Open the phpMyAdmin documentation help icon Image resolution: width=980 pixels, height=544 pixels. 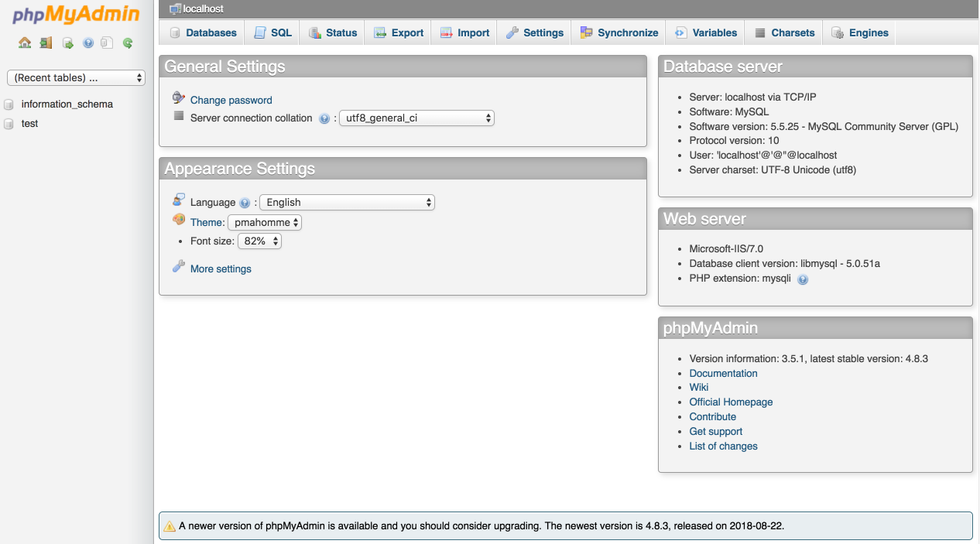pos(88,43)
